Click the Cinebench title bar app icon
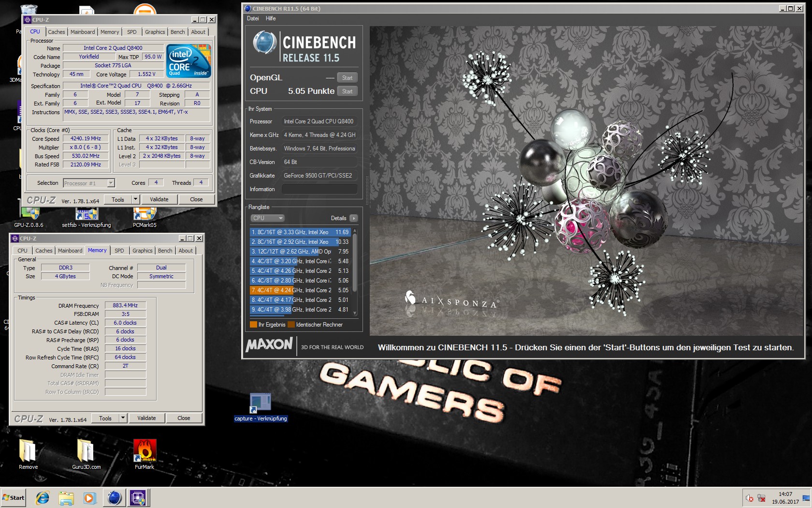 (x=248, y=8)
